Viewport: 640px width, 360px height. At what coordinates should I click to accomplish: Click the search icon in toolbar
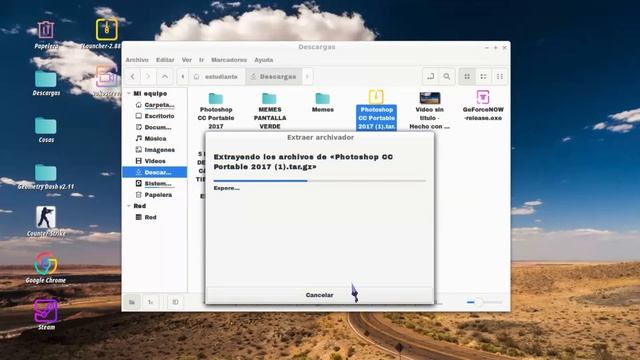(x=447, y=76)
